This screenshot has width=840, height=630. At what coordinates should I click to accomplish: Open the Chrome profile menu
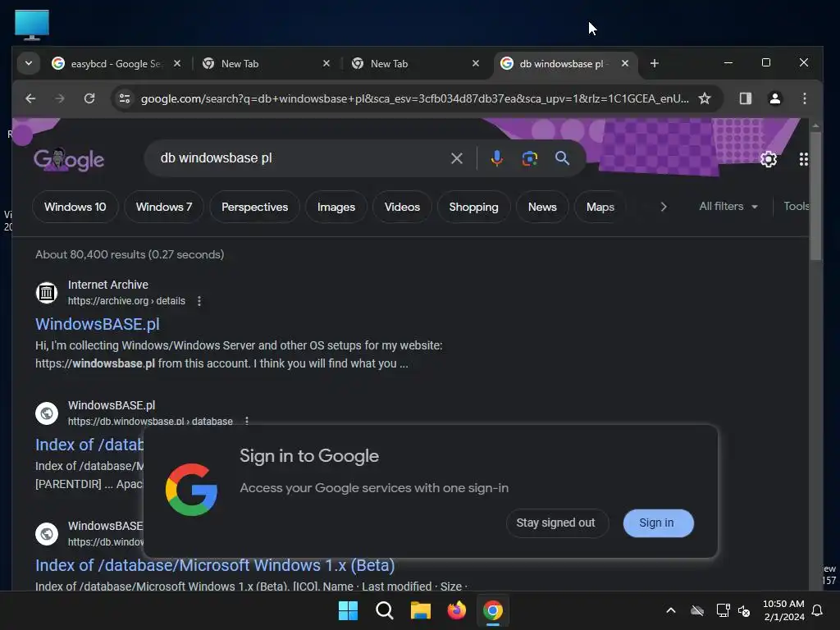pyautogui.click(x=774, y=98)
